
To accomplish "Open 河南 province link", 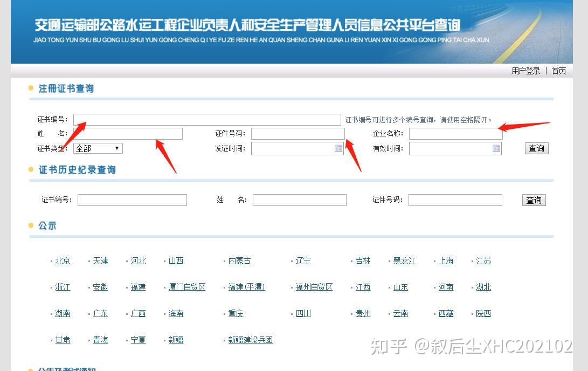I will (x=446, y=287).
